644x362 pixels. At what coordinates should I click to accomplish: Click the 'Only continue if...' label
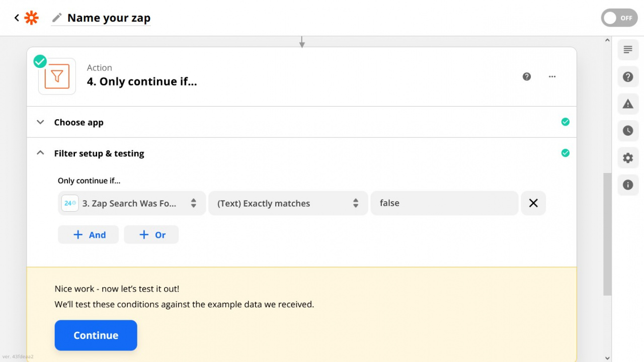click(89, 181)
